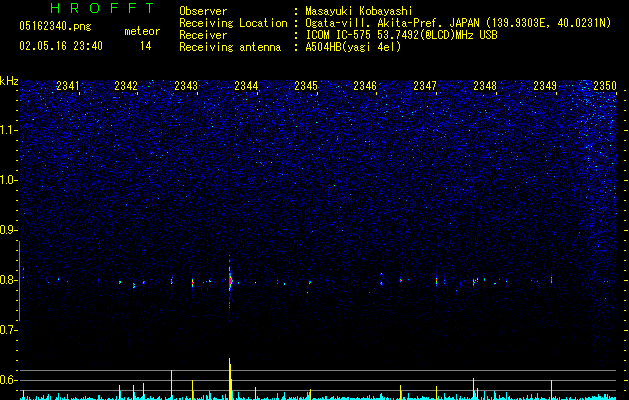Click the HROFFT title text
The width and height of the screenshot is (629, 400).
pyautogui.click(x=102, y=8)
